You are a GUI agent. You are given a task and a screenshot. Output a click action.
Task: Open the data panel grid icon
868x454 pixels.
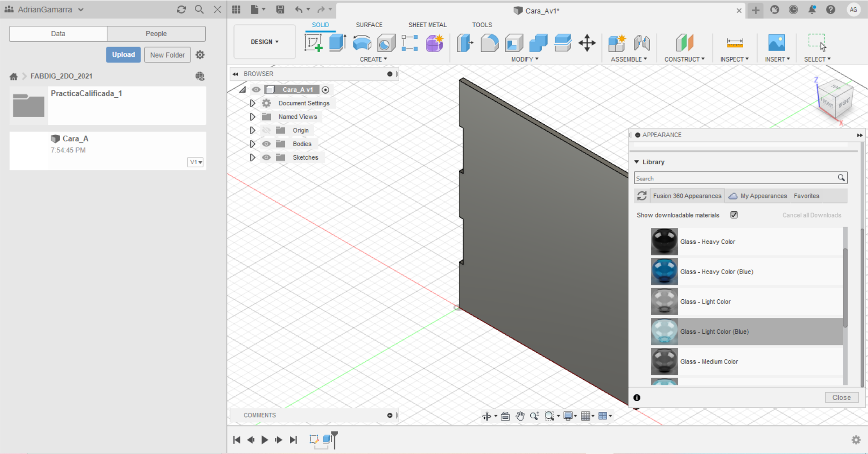click(236, 9)
